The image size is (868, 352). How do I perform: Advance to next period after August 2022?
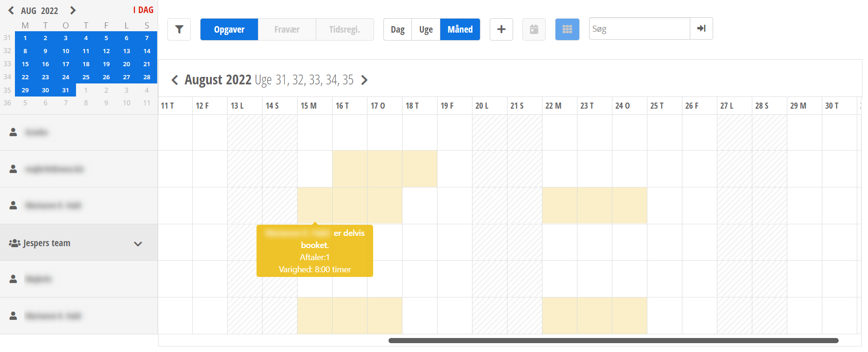(x=365, y=80)
